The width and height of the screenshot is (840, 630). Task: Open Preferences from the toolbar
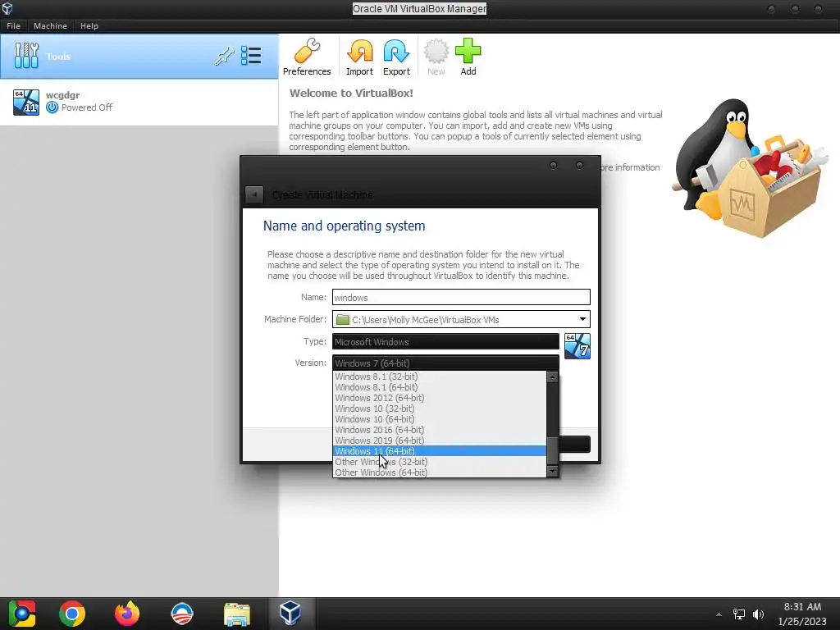(x=307, y=57)
